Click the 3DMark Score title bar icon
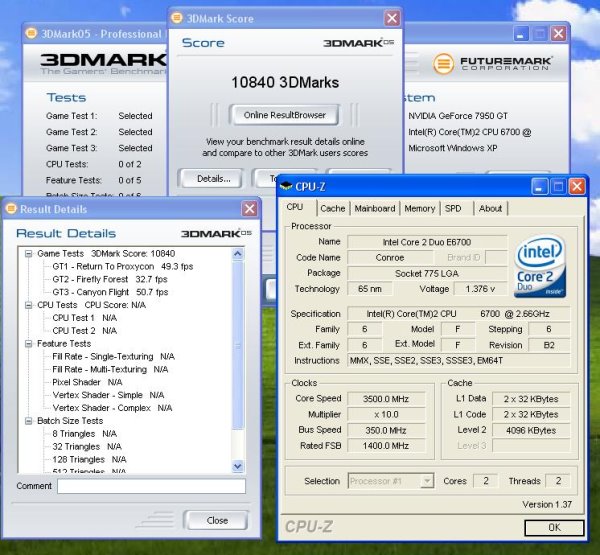This screenshot has height=555, width=600. [176, 18]
